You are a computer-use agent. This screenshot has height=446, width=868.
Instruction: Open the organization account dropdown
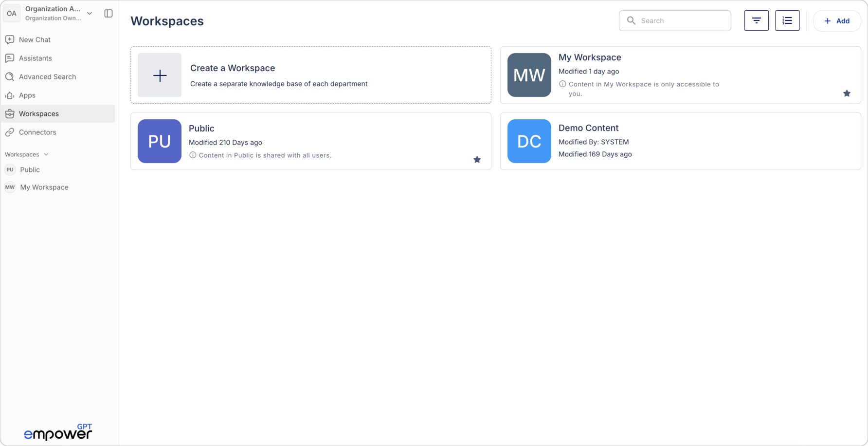pyautogui.click(x=90, y=14)
